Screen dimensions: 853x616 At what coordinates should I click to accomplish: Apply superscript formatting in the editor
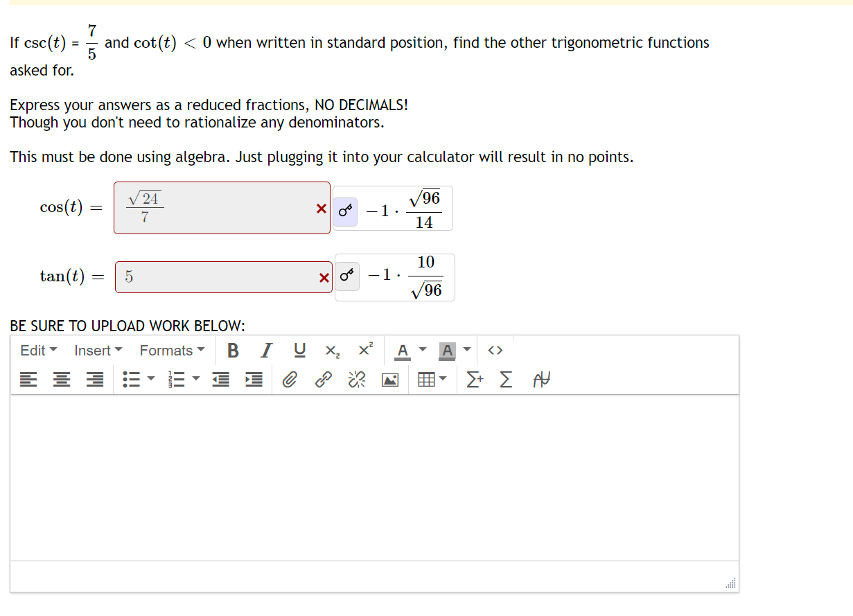click(365, 350)
